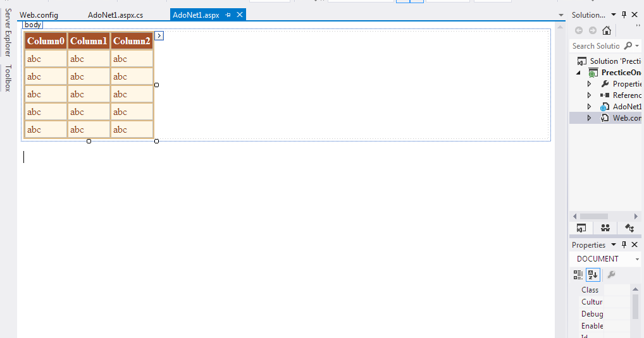The image size is (644, 338).
Task: Click the Properties grid scrollbar thumb
Action: click(x=635, y=307)
